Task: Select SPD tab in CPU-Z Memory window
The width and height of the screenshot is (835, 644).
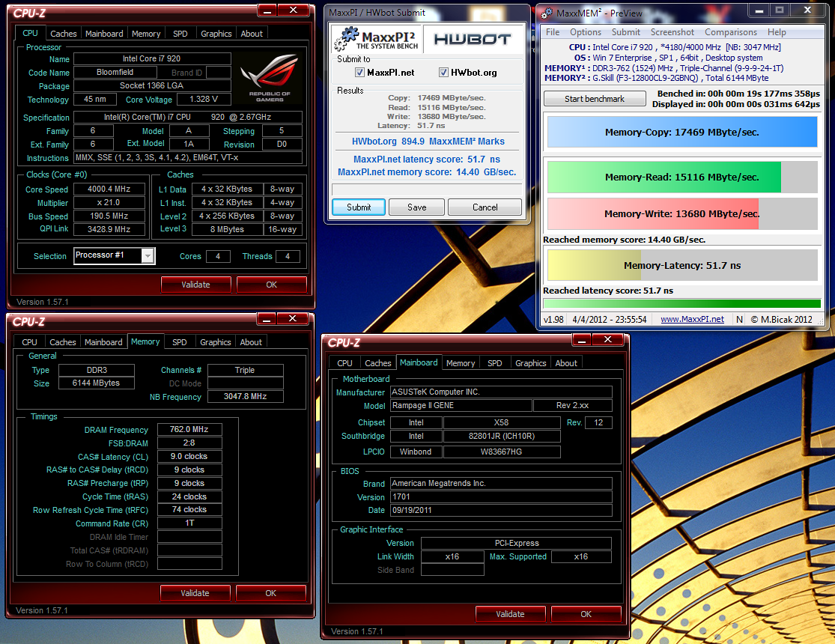Action: point(180,342)
